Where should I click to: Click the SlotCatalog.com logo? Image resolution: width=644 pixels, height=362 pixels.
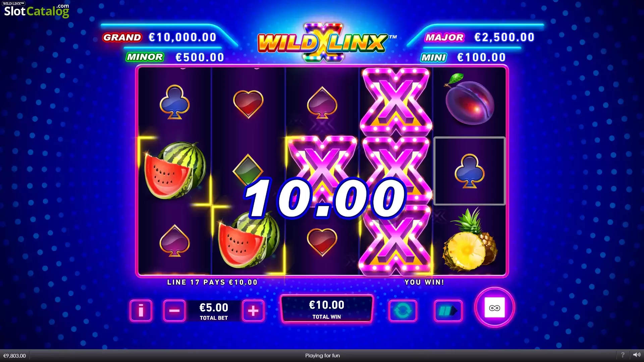(36, 10)
